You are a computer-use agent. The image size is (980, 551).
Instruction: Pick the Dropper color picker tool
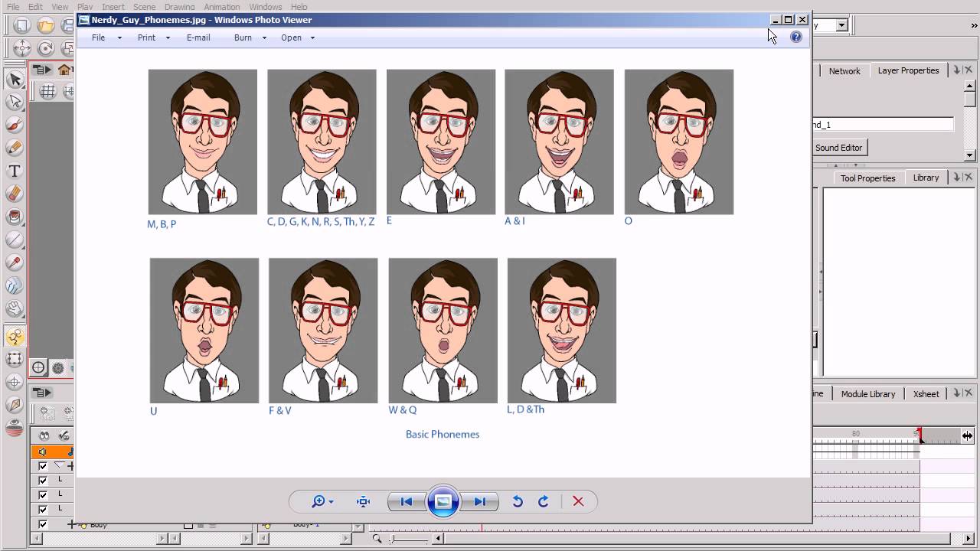pyautogui.click(x=15, y=262)
